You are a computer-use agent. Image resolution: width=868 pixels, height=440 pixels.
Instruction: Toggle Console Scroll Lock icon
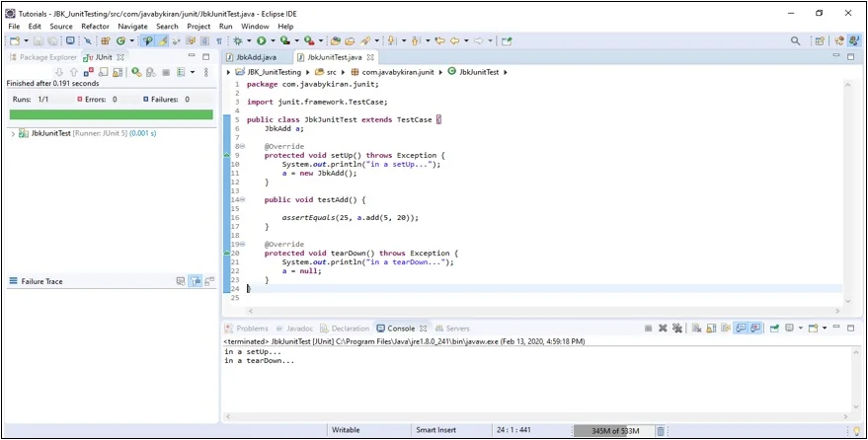click(x=711, y=329)
